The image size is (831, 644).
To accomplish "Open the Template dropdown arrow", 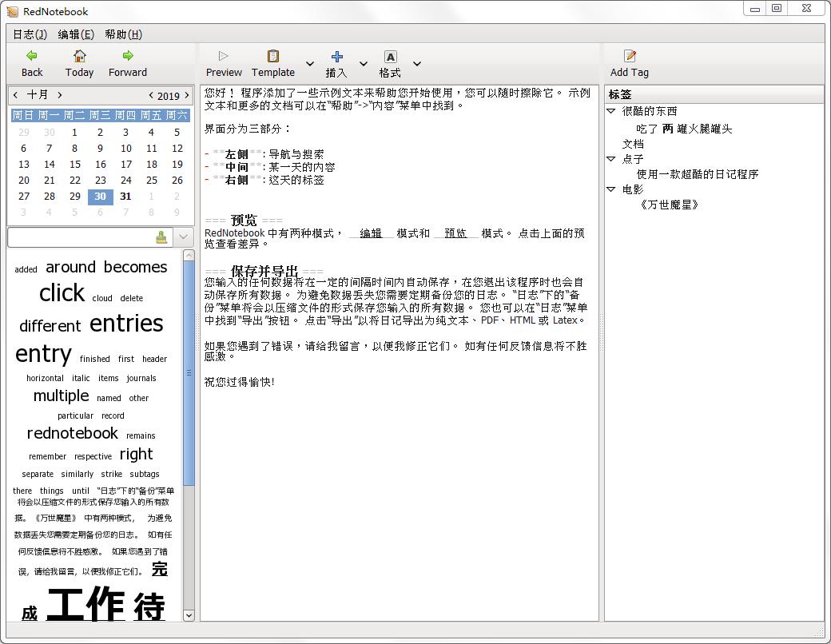I will tap(310, 64).
